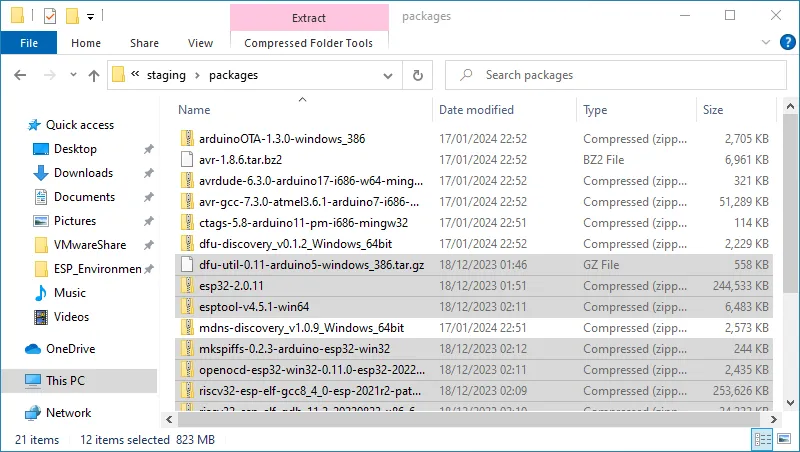Click the file icon of dfu-util-0.11-arduino5-windows_386.tar.gz

pyautogui.click(x=187, y=264)
